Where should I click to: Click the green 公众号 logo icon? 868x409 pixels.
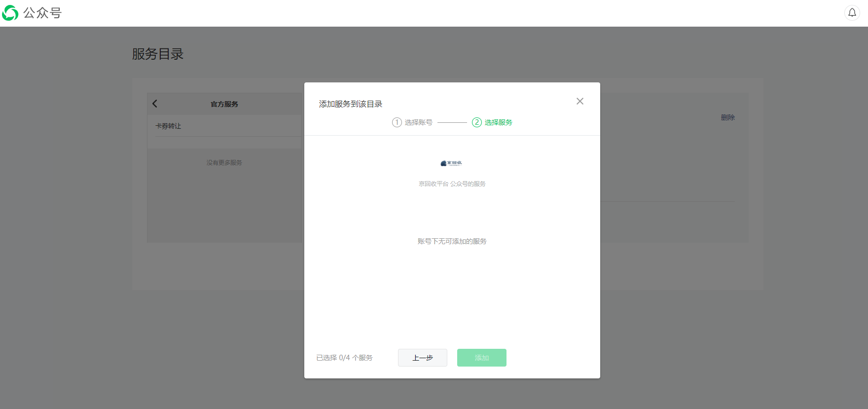pyautogui.click(x=10, y=13)
